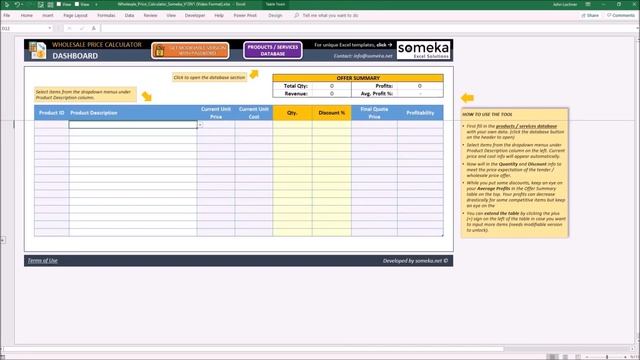Open the Power Pivot ribbon tab

[245, 15]
